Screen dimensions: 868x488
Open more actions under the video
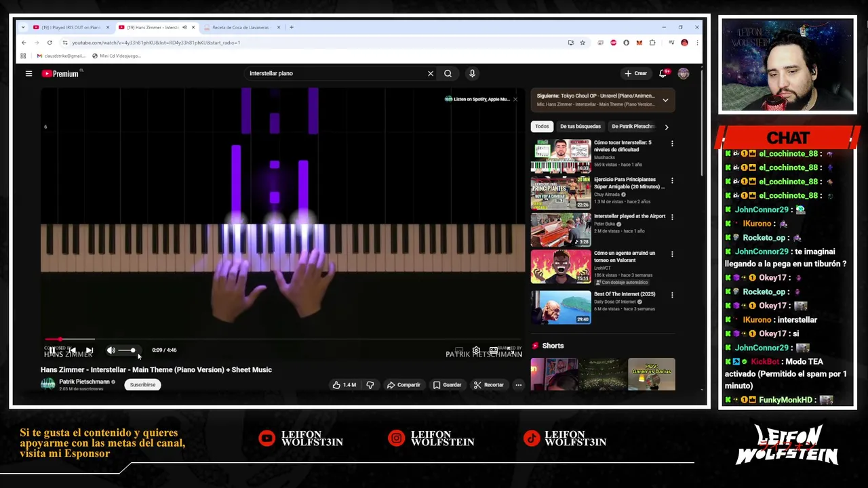pos(518,385)
